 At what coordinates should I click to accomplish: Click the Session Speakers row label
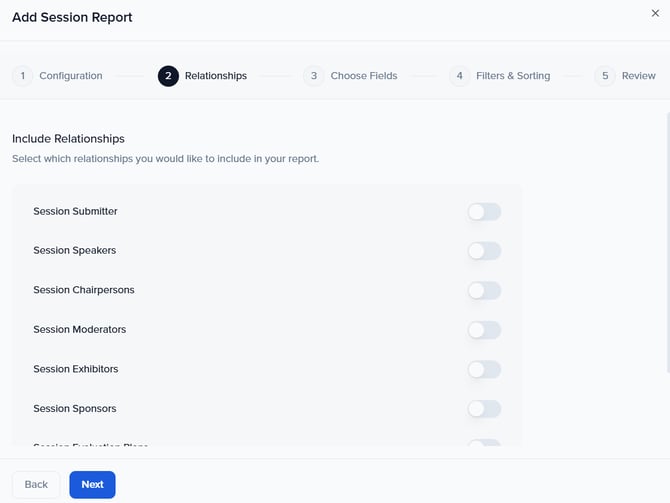[74, 251]
